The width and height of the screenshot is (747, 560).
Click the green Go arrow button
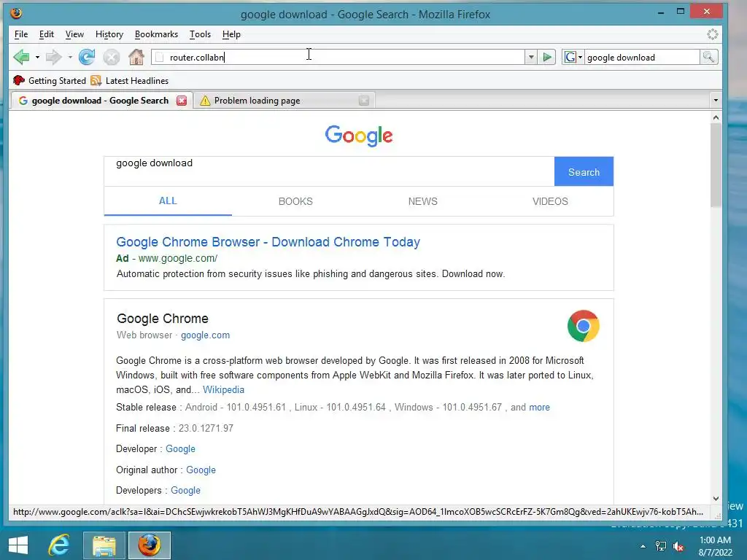(547, 57)
